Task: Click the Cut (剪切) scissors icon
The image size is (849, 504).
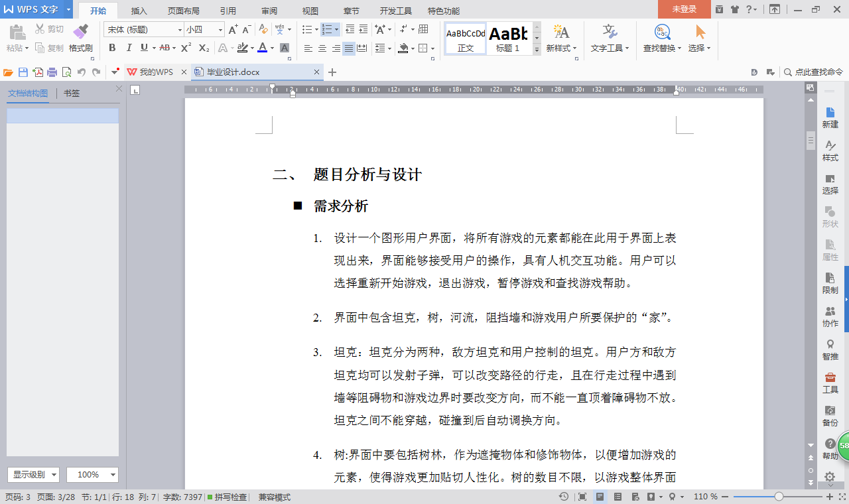Action: click(x=40, y=29)
